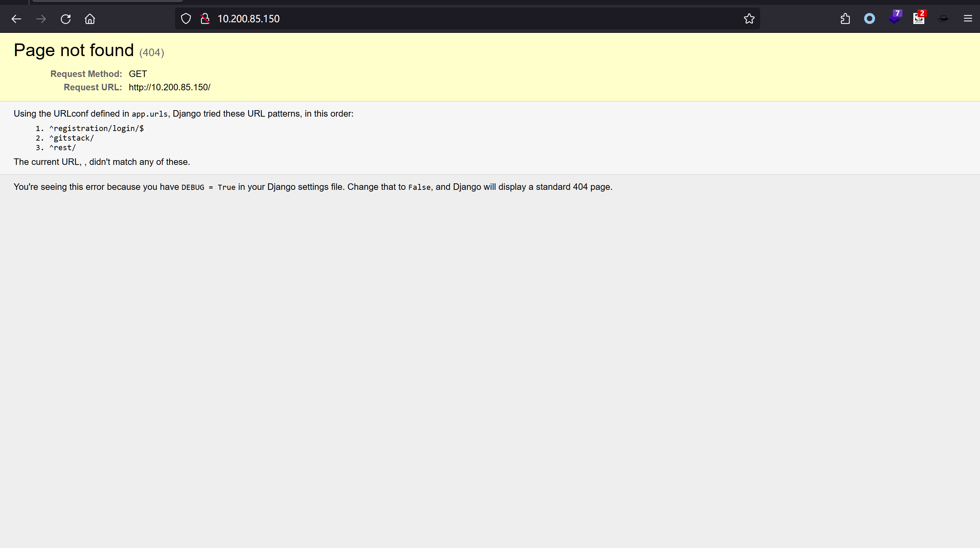
Task: Select the GET request method value
Action: (138, 74)
